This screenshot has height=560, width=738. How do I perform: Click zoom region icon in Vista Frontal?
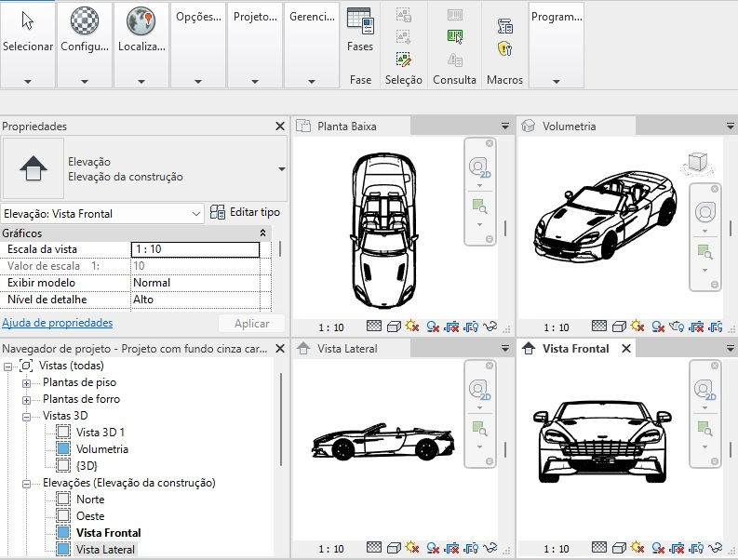[704, 429]
